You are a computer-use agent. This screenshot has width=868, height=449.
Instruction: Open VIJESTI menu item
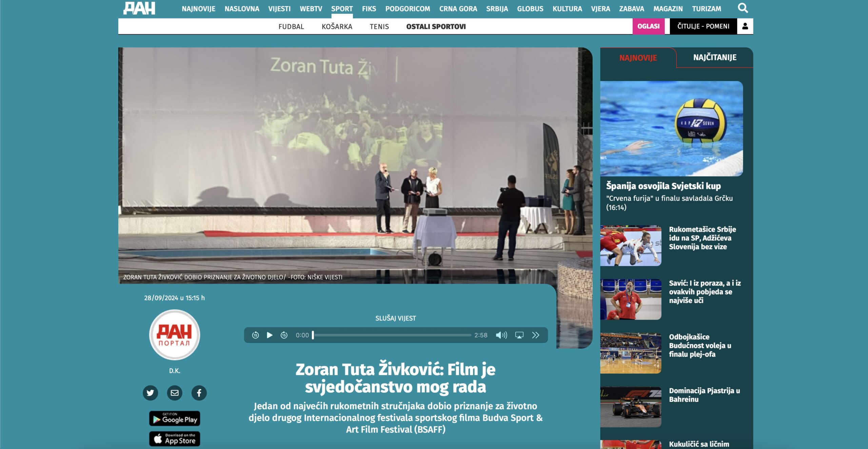point(279,9)
